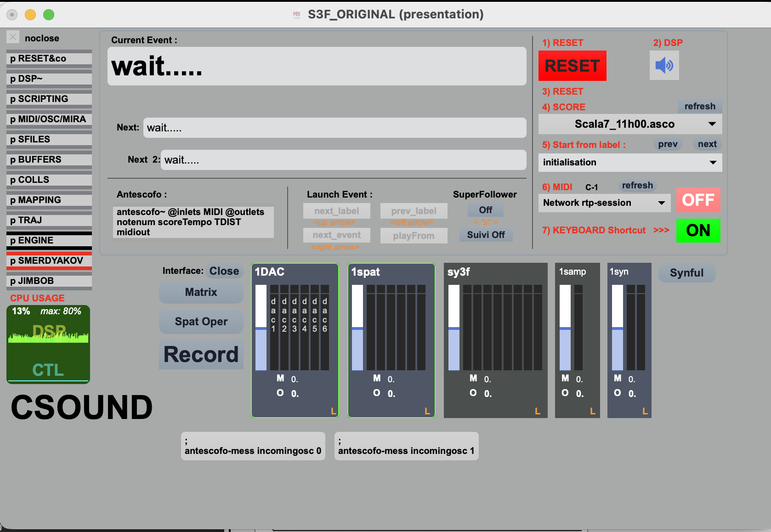Click the noclose X checkbox
Viewport: 771px width, 532px height.
[13, 37]
